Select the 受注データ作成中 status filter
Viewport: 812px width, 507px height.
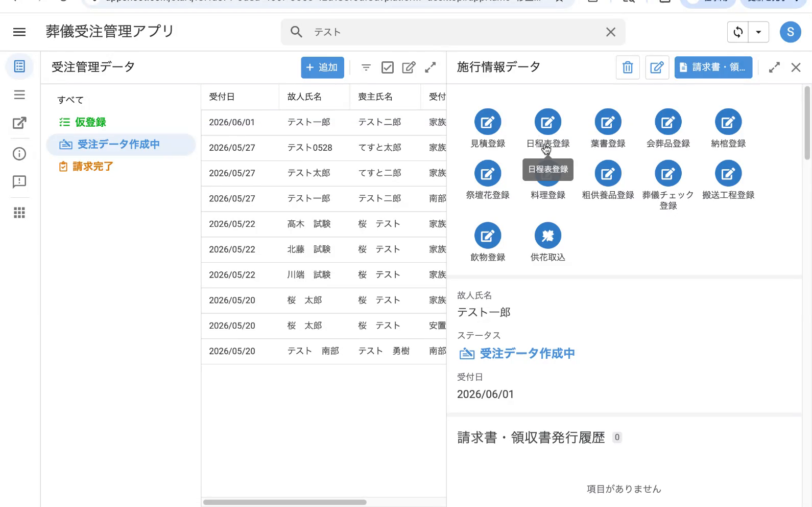tap(121, 145)
